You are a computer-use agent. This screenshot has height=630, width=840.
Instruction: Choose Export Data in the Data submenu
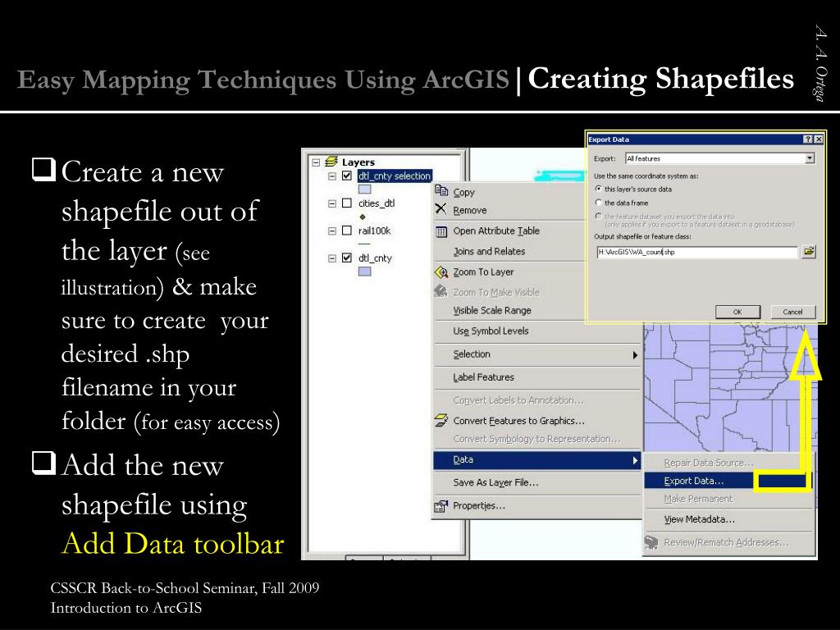coord(693,481)
